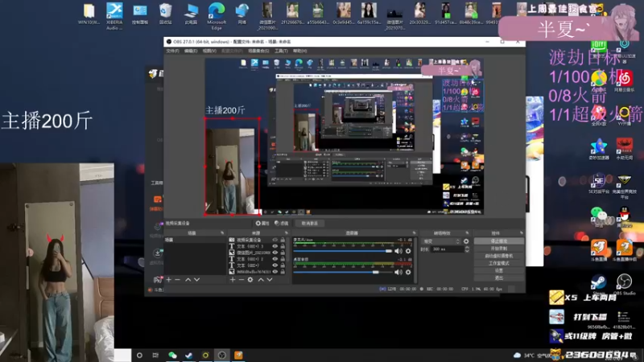The image size is (644, 362).
Task: Toggle visibility of the 9656f8efbc source
Action: (x=275, y=272)
